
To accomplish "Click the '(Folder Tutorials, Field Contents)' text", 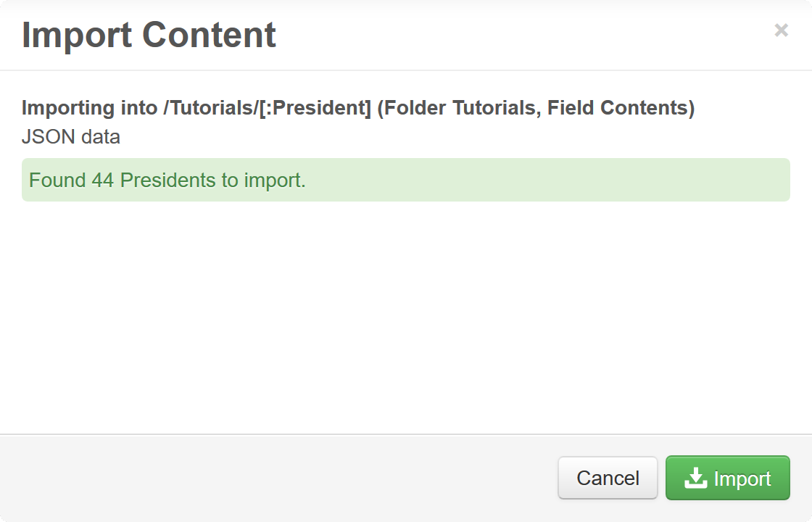I will (536, 108).
